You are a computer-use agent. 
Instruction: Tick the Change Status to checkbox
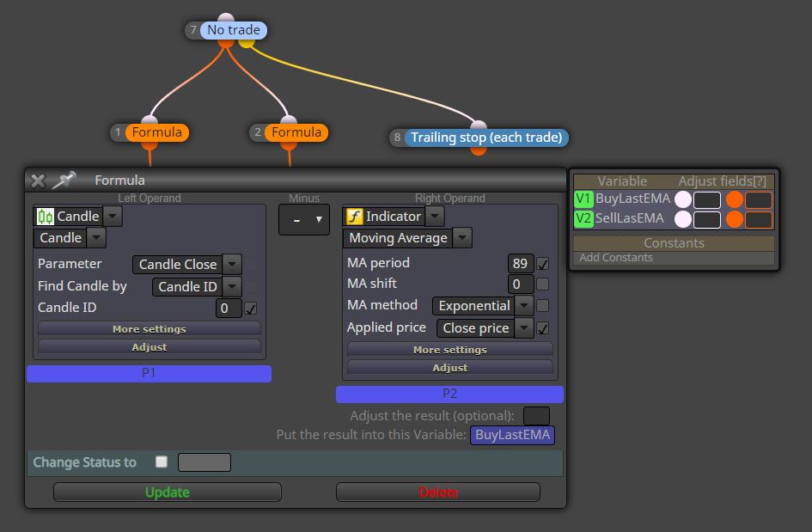[162, 462]
